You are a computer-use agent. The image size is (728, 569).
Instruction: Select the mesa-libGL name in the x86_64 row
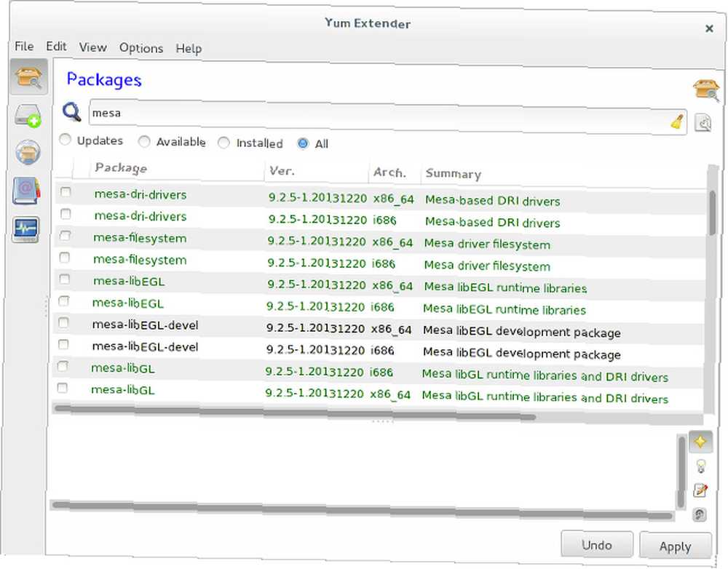click(x=122, y=390)
